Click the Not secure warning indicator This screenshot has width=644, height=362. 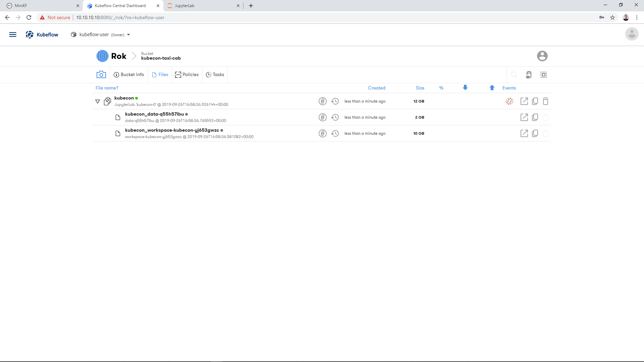pyautogui.click(x=55, y=17)
